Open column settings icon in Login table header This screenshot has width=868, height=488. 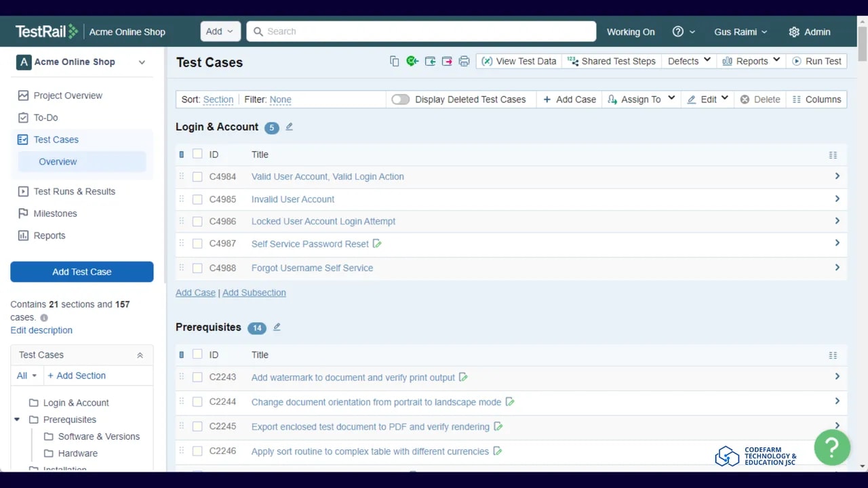(x=833, y=155)
